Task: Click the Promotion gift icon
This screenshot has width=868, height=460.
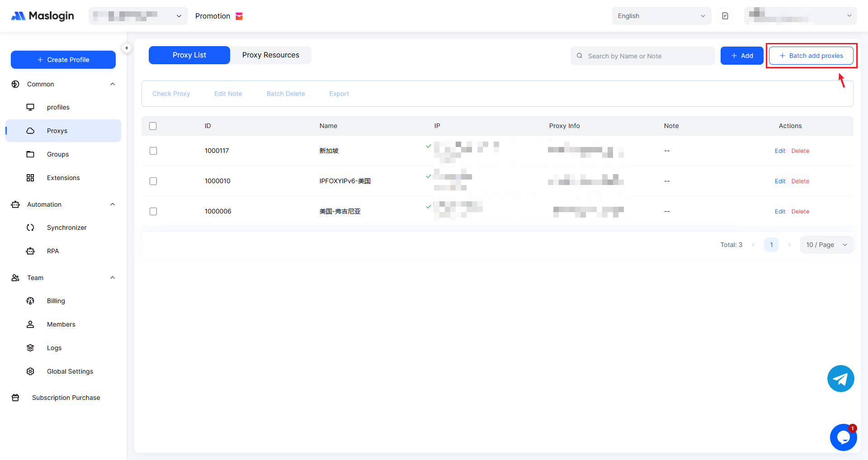Action: 239,16
